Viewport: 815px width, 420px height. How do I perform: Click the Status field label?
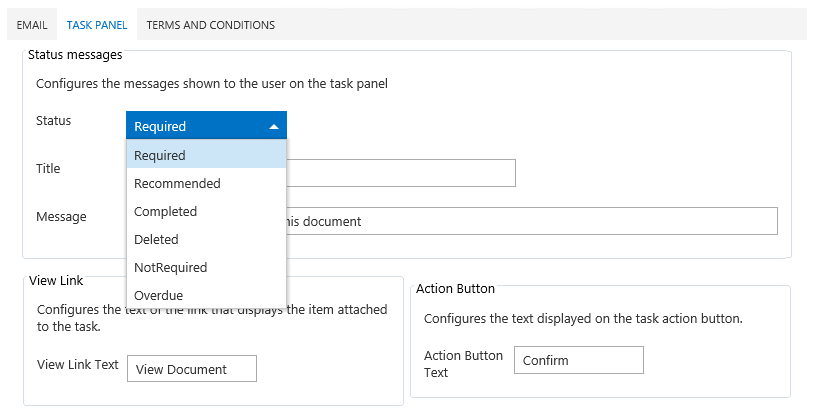[x=54, y=120]
